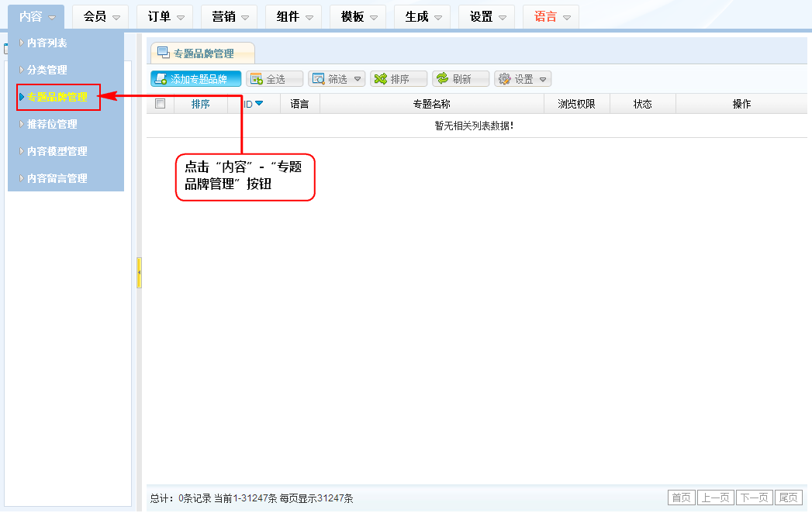812x513 pixels.
Task: Click the green 刷新 refresh icon
Action: pos(442,79)
